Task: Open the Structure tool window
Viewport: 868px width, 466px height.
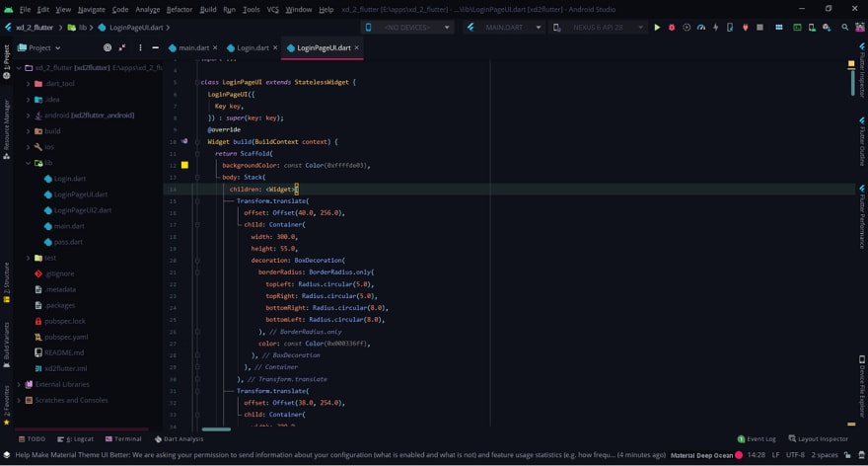Action: (6, 282)
